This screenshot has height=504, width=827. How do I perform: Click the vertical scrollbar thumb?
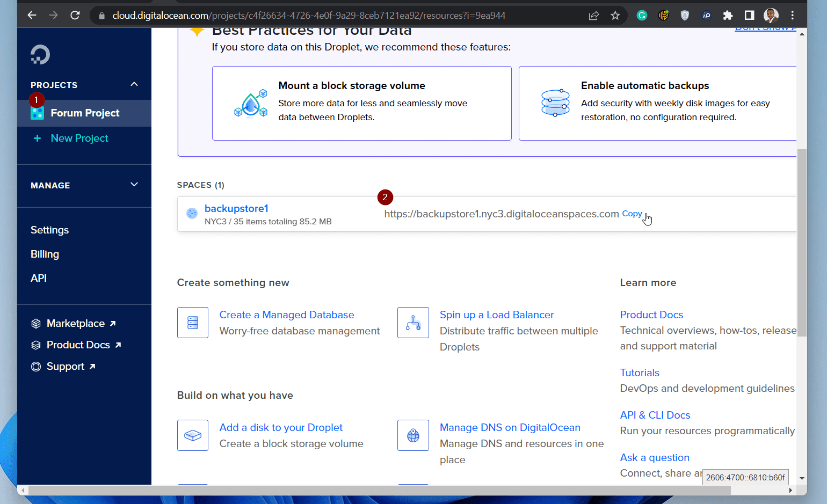click(802, 243)
